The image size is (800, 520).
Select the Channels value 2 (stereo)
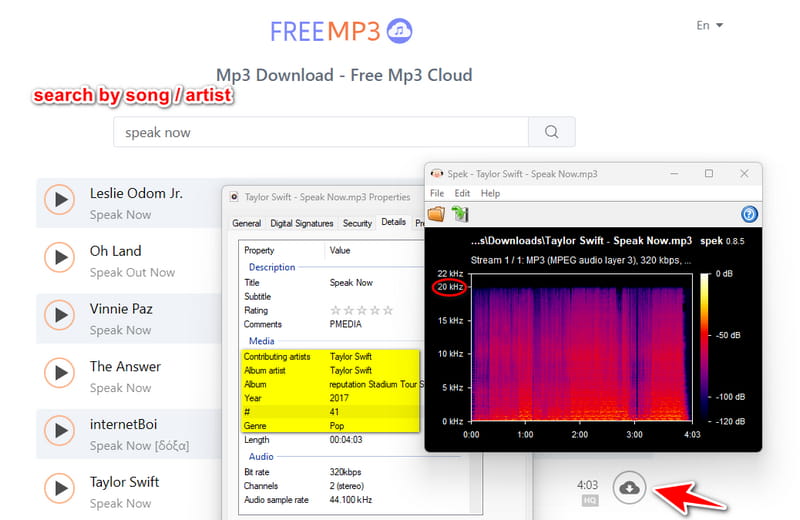pyautogui.click(x=346, y=486)
